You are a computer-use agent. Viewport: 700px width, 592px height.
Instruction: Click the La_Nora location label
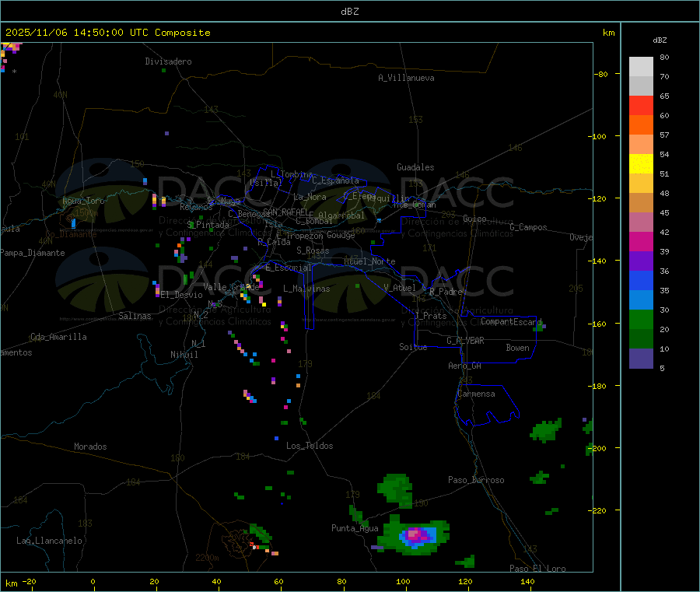point(310,197)
